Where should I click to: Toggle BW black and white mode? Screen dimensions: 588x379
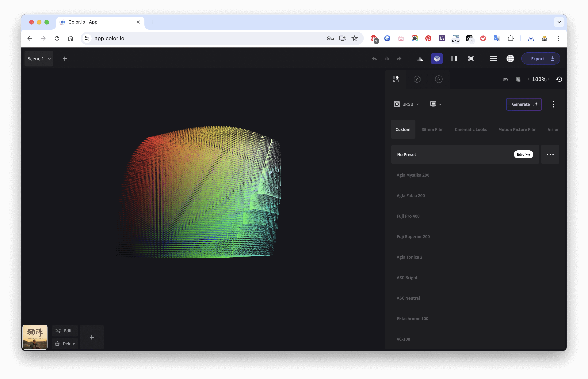tap(505, 79)
